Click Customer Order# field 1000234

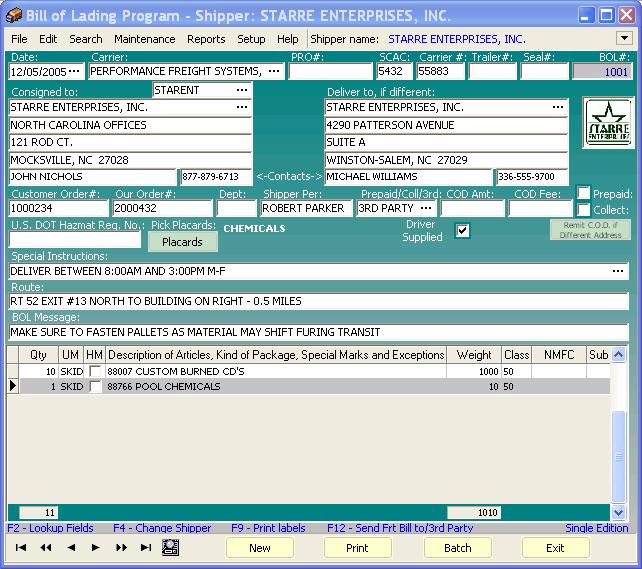coord(59,208)
